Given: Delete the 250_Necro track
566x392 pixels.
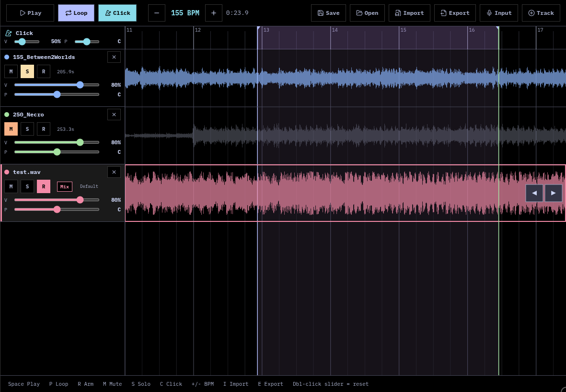Looking at the screenshot, I should point(114,115).
